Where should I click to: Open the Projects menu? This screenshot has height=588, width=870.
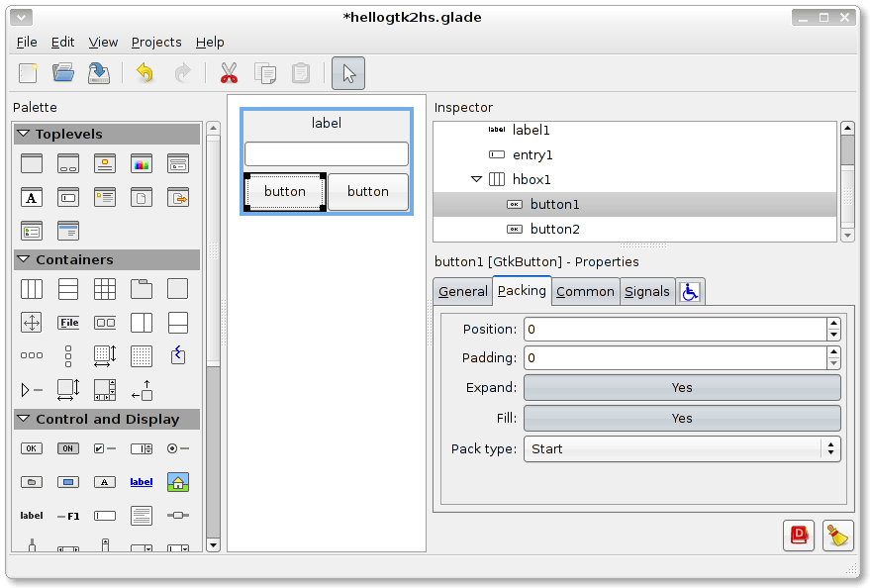[x=155, y=42]
